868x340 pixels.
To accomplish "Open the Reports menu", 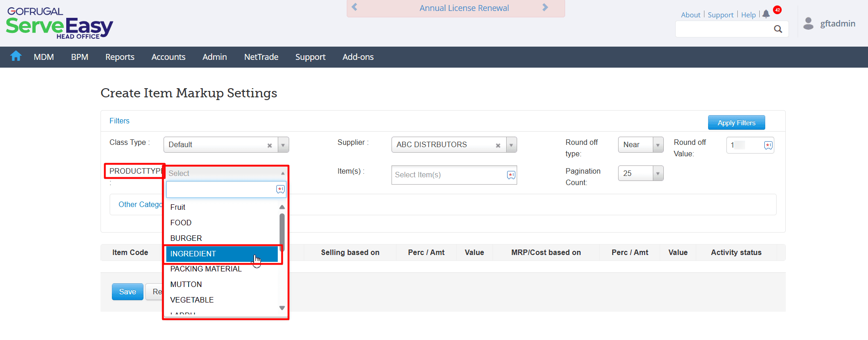I will click(120, 57).
